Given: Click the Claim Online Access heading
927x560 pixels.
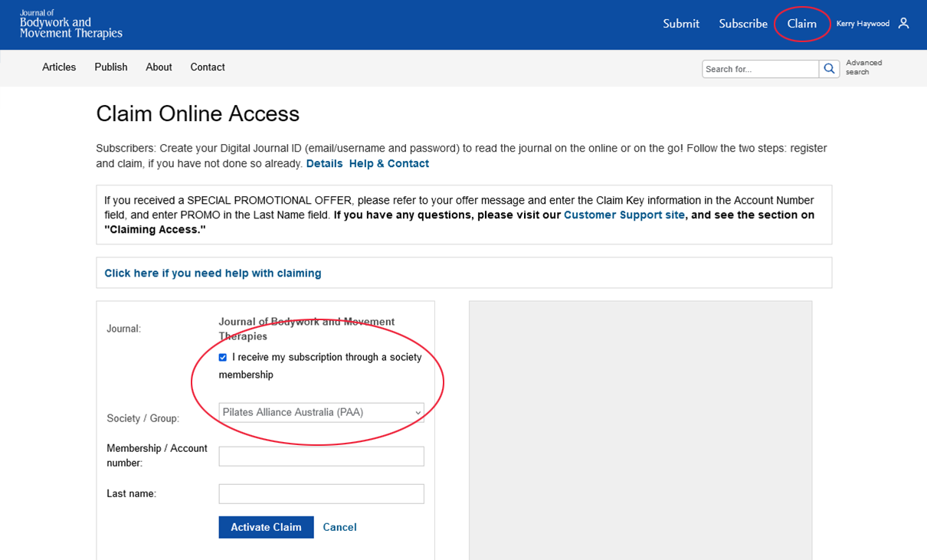Looking at the screenshot, I should [198, 114].
